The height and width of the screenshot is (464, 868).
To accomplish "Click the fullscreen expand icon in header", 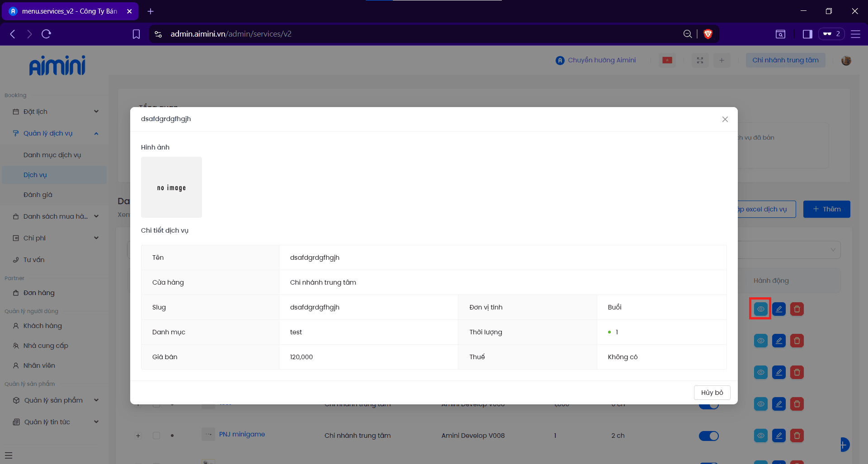I will (x=700, y=60).
